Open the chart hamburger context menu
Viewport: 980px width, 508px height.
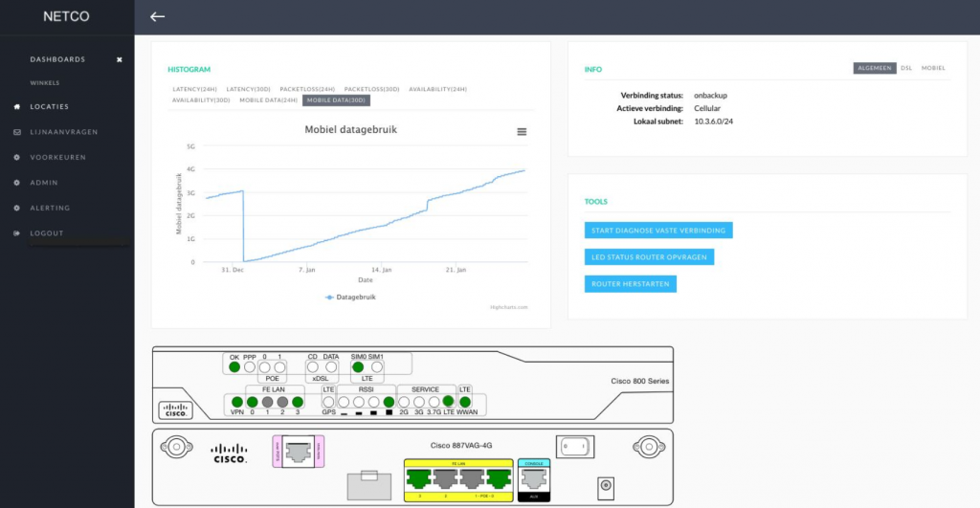[522, 132]
